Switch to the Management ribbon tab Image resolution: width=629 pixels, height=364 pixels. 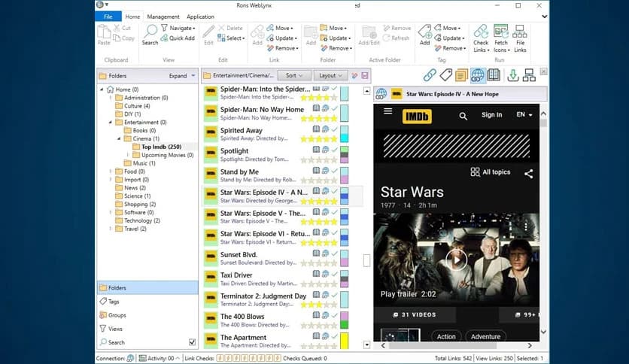pyautogui.click(x=163, y=16)
